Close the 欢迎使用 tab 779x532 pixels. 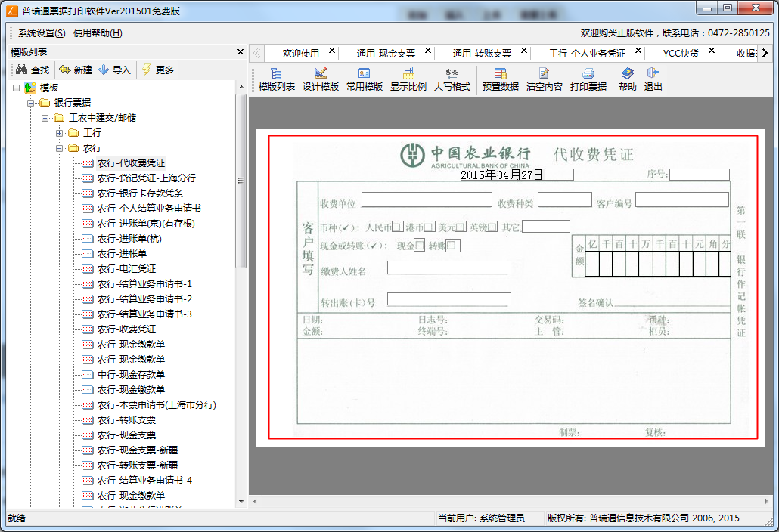[x=332, y=51]
